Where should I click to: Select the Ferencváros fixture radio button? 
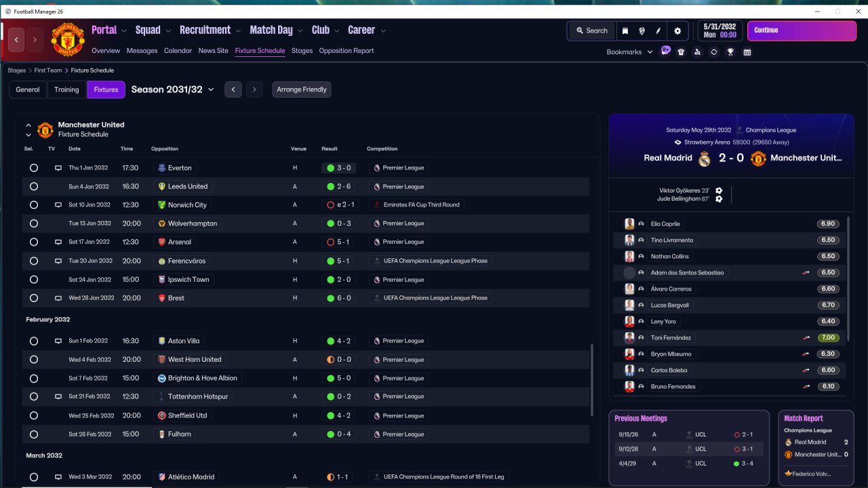point(34,261)
